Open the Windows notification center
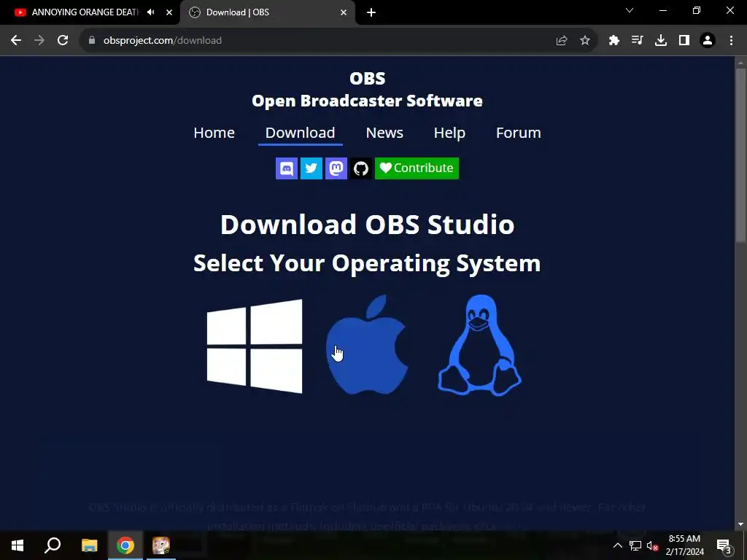747x560 pixels. pos(724,545)
